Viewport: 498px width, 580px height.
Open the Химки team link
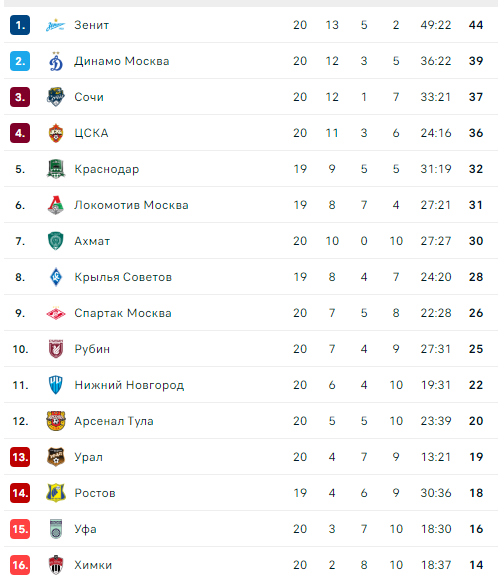pos(93,565)
